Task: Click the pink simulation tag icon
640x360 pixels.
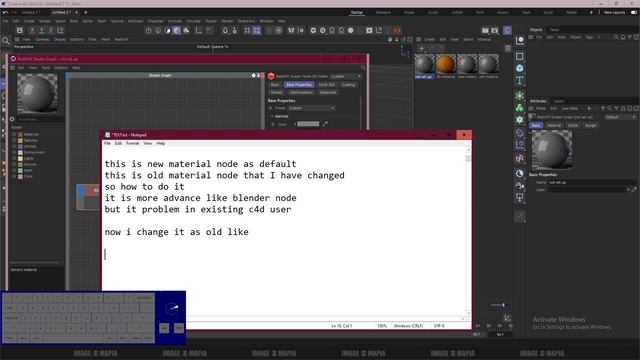Action: [520, 158]
